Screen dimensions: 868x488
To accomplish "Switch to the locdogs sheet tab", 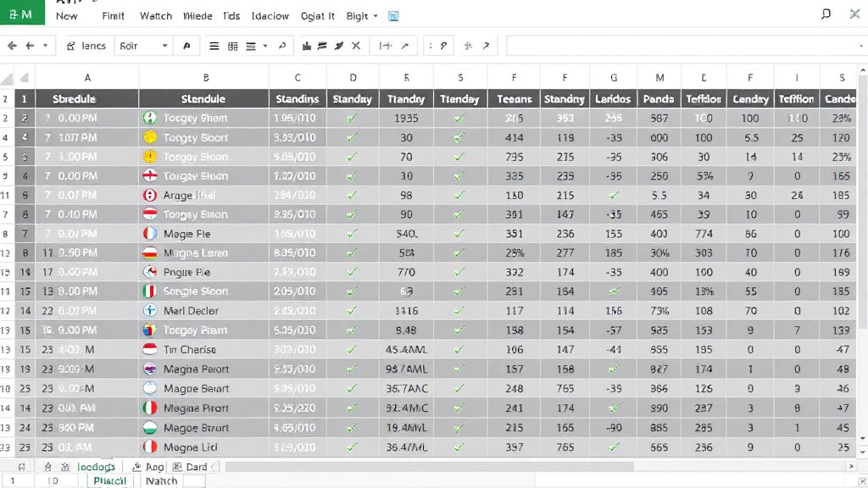I will coord(96,467).
